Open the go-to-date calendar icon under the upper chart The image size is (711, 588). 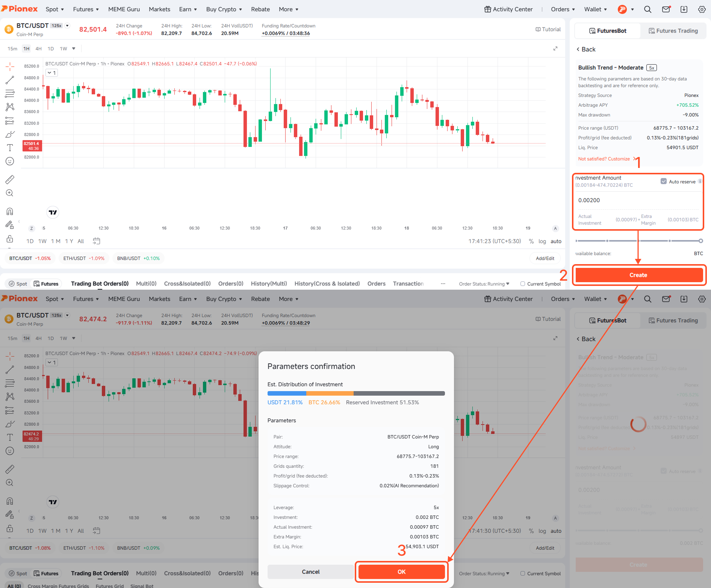pos(97,241)
